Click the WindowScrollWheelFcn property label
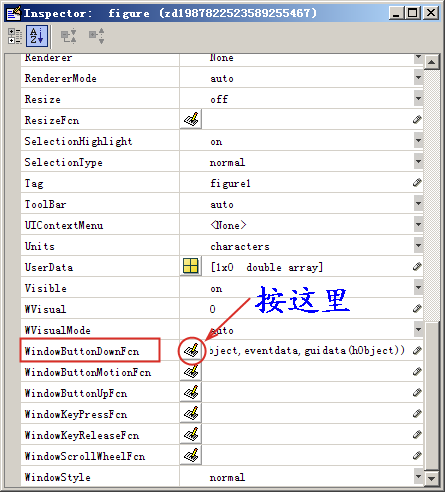Image resolution: width=445 pixels, height=492 pixels. pos(85,456)
